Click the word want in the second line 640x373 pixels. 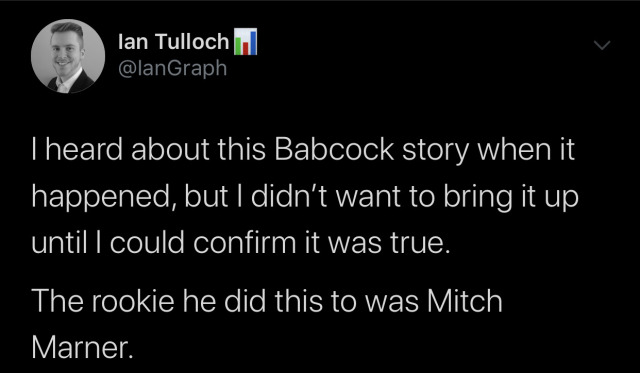tap(367, 197)
